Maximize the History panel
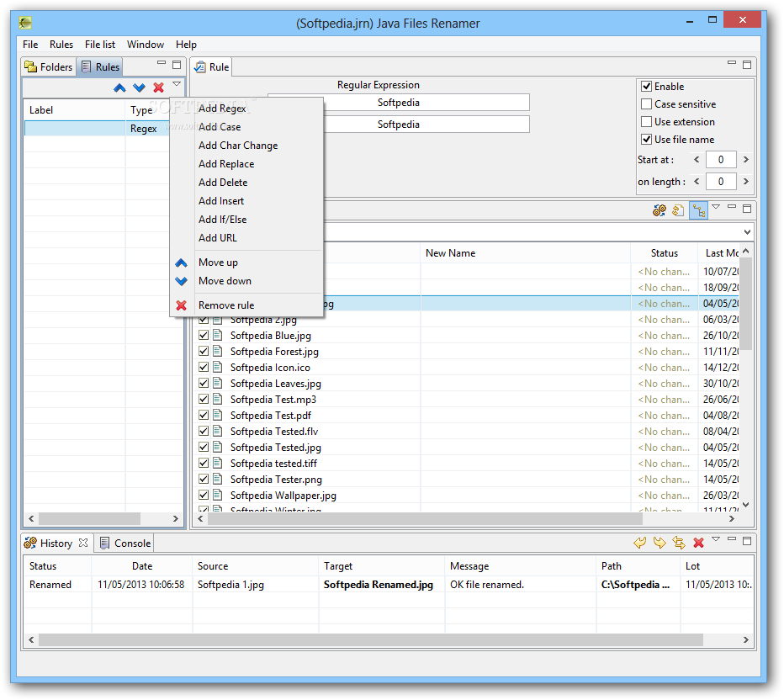The height and width of the screenshot is (700, 784). coord(747,540)
